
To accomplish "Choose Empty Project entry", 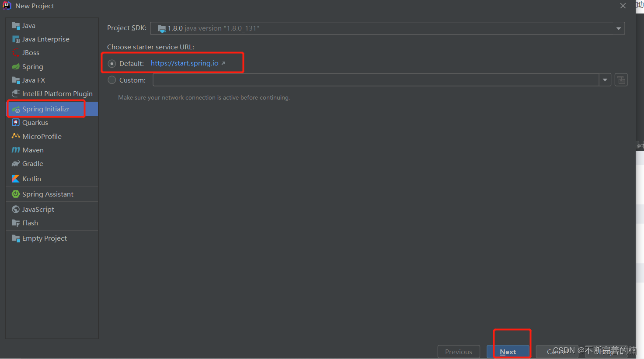I will 52,238.
